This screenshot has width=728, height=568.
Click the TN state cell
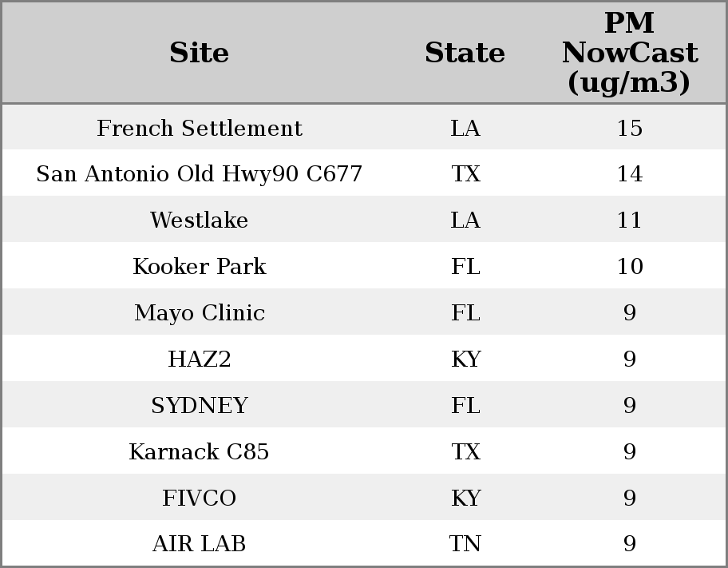pyautogui.click(x=465, y=544)
